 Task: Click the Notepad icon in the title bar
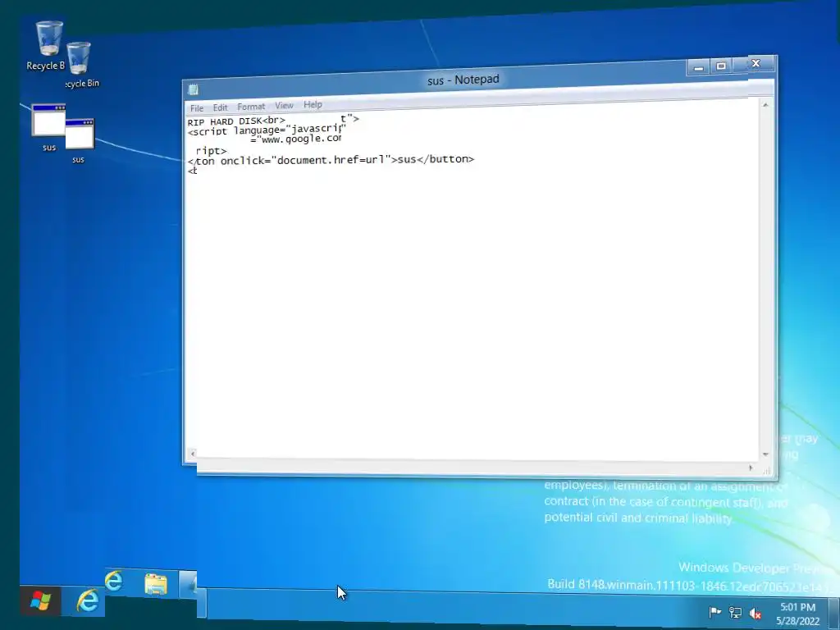194,89
